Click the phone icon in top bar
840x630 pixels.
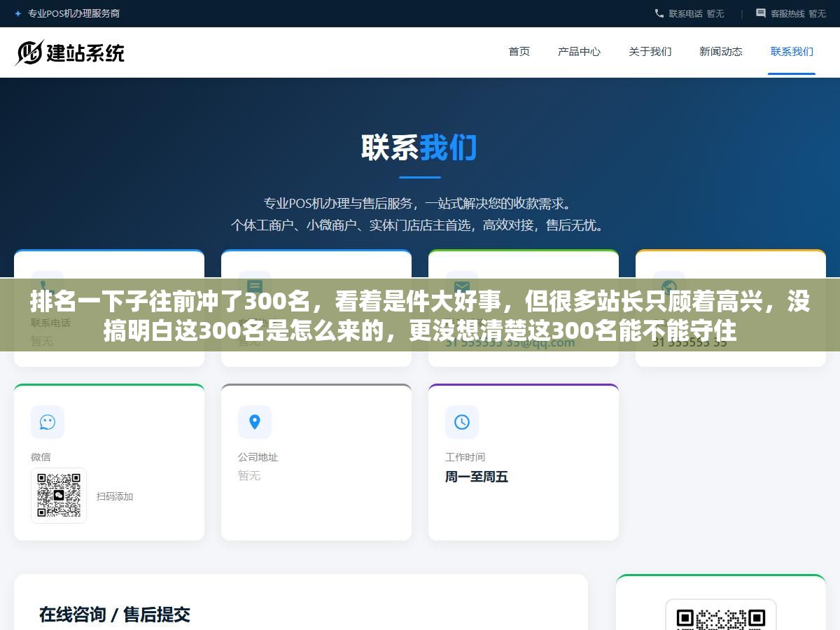tap(659, 13)
